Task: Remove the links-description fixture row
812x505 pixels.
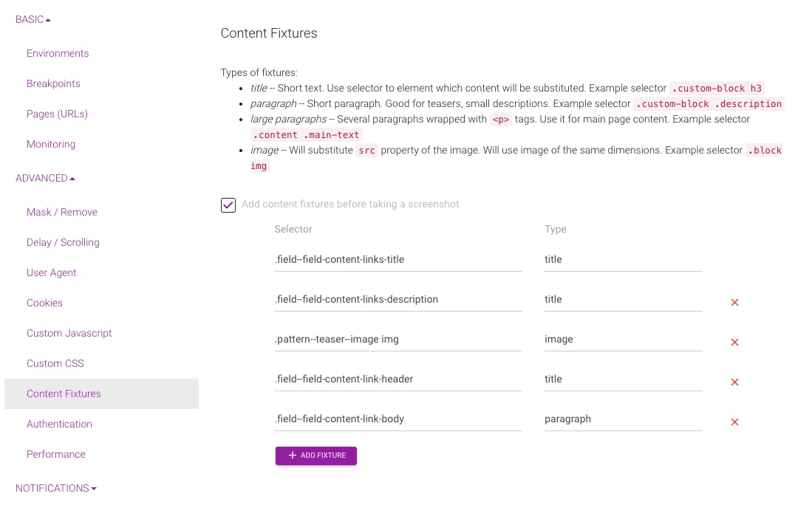Action: coord(734,302)
